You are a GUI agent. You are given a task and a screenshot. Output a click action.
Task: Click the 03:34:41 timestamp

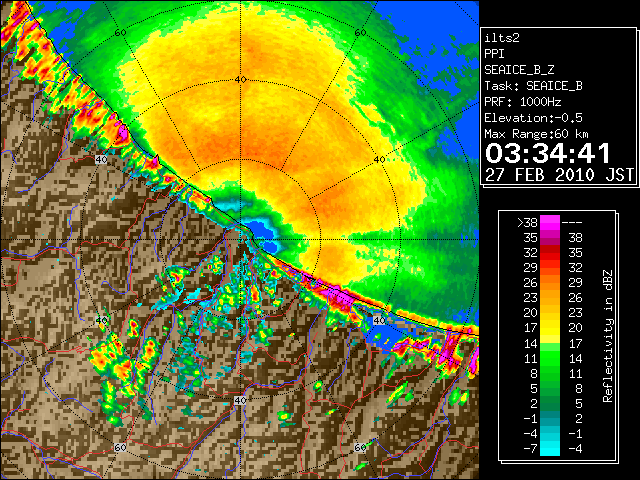pos(548,153)
